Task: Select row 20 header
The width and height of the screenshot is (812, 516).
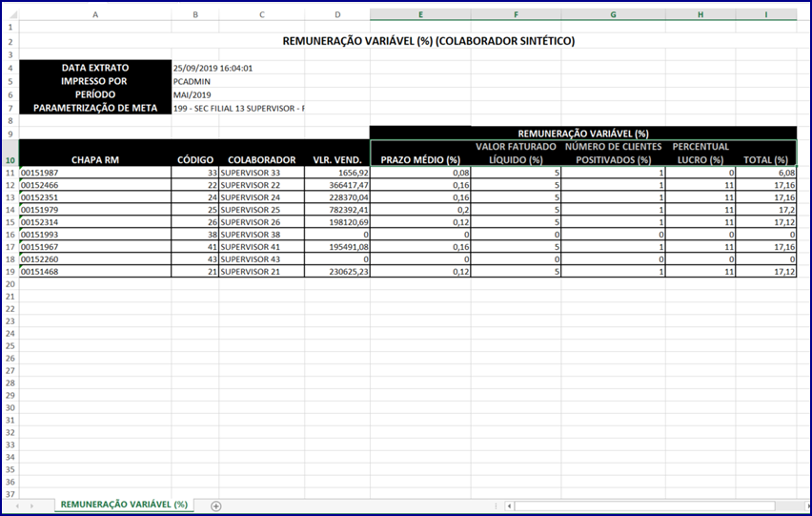Action: 10,284
